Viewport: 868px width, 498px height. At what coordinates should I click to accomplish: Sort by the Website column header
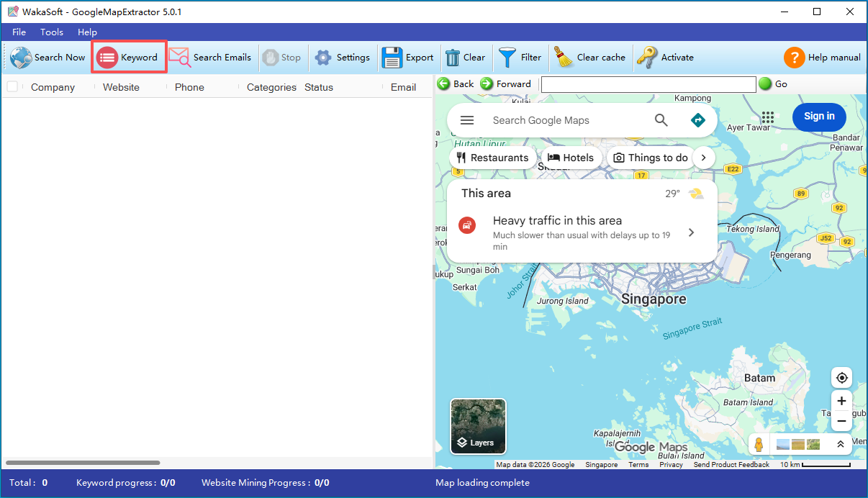point(121,87)
